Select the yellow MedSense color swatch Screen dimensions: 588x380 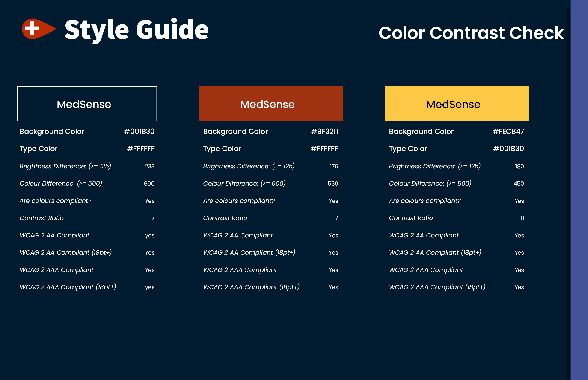(456, 104)
